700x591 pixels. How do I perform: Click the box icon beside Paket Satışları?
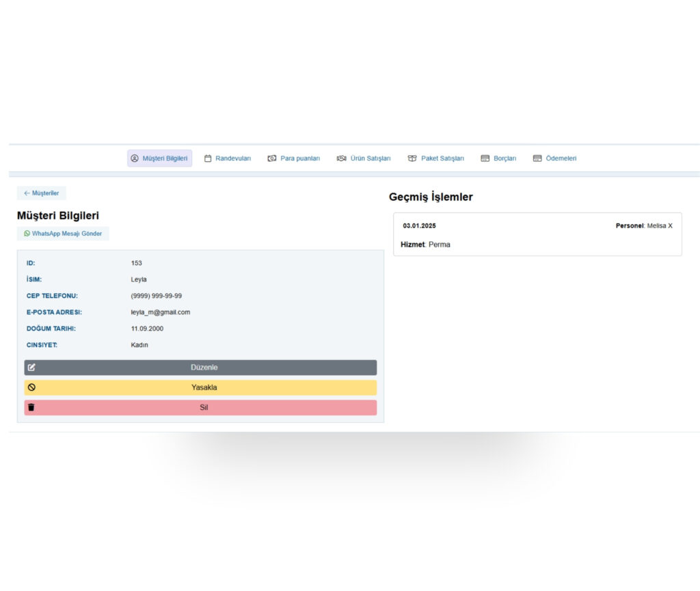[x=412, y=159]
